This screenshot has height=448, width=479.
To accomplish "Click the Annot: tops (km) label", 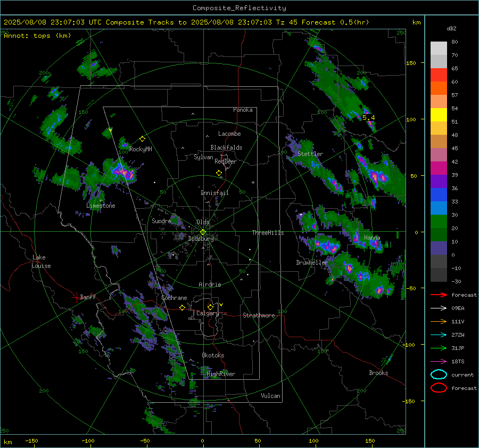I will click(x=37, y=36).
